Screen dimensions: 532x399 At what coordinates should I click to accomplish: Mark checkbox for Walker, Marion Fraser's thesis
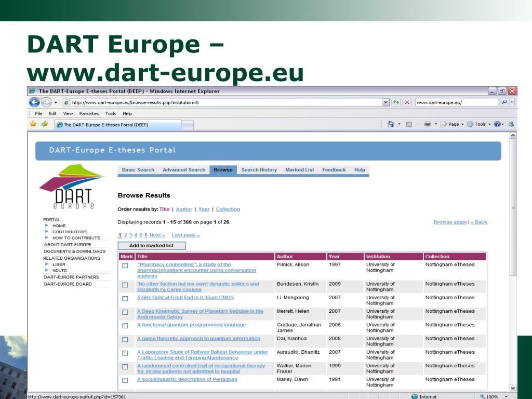pos(125,367)
